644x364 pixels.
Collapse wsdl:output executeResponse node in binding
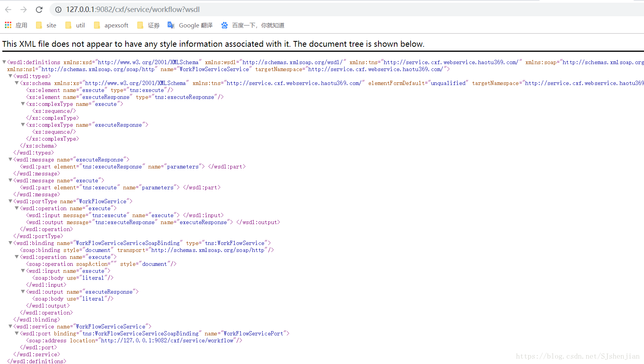pyautogui.click(x=23, y=291)
